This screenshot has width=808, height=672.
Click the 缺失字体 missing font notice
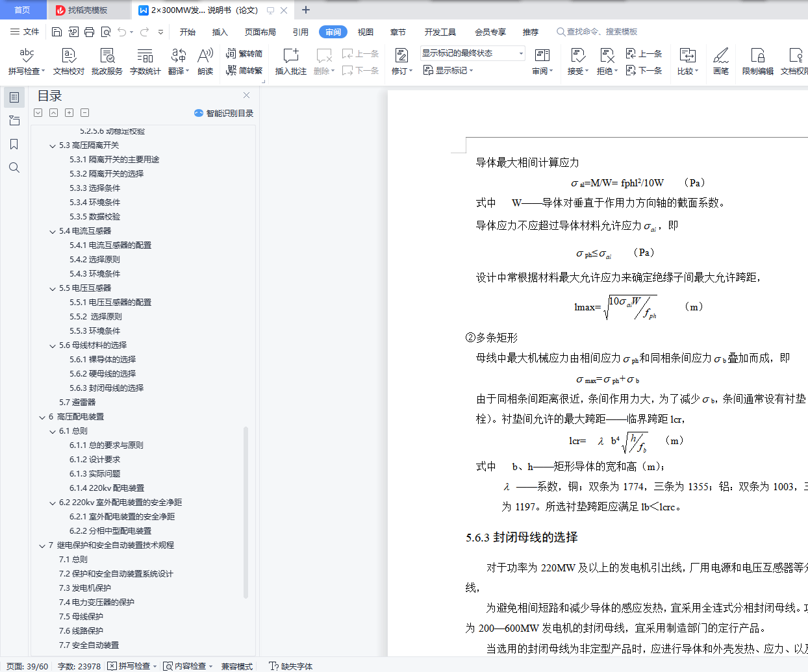coord(291,666)
